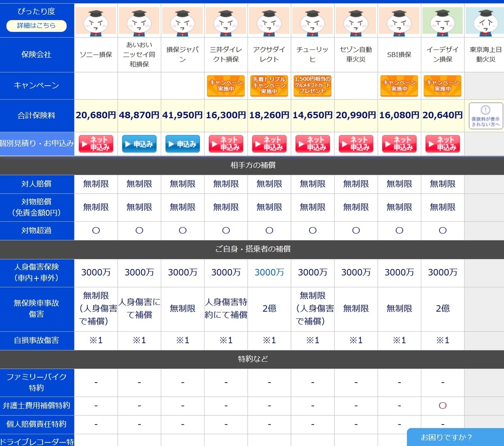Click 人身傷害保険（車内+車外） row header

37,273
